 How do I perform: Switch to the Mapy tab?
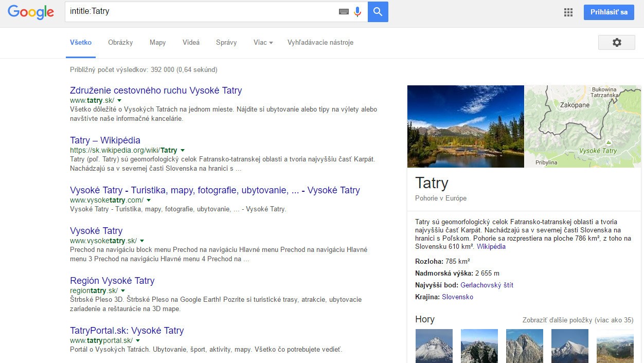click(157, 43)
